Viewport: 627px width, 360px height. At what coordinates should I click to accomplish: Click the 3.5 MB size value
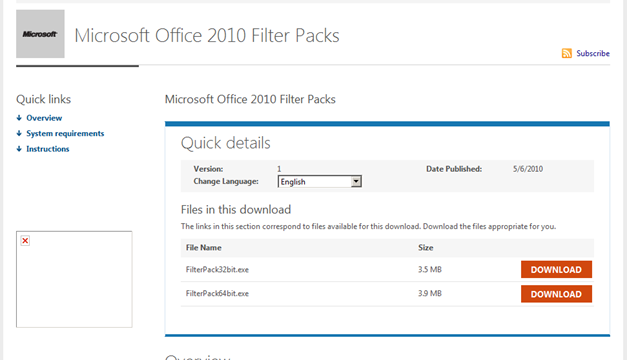point(430,270)
